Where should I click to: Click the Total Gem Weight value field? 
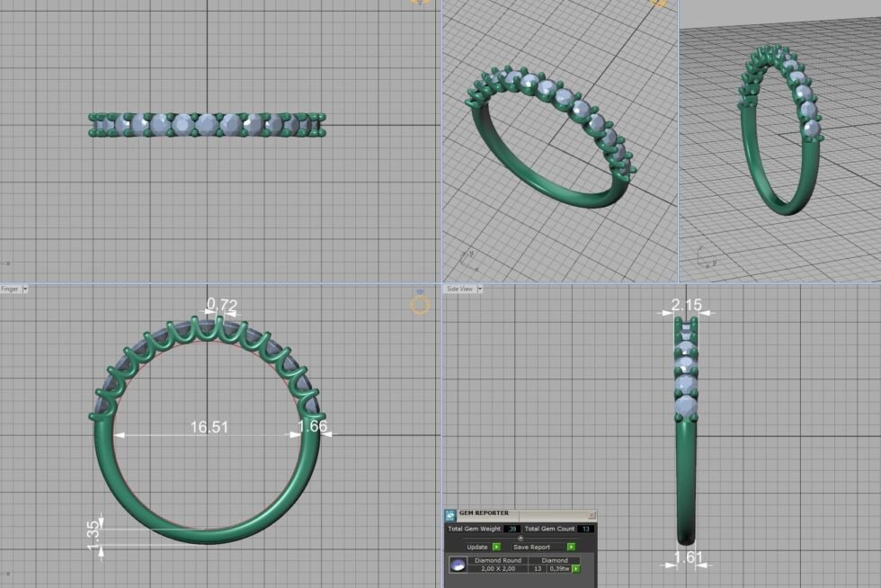click(512, 529)
